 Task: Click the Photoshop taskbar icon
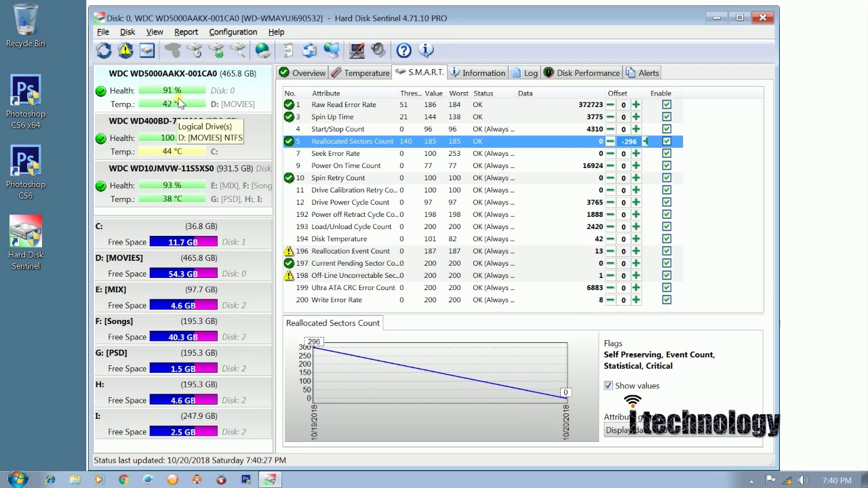tap(245, 480)
